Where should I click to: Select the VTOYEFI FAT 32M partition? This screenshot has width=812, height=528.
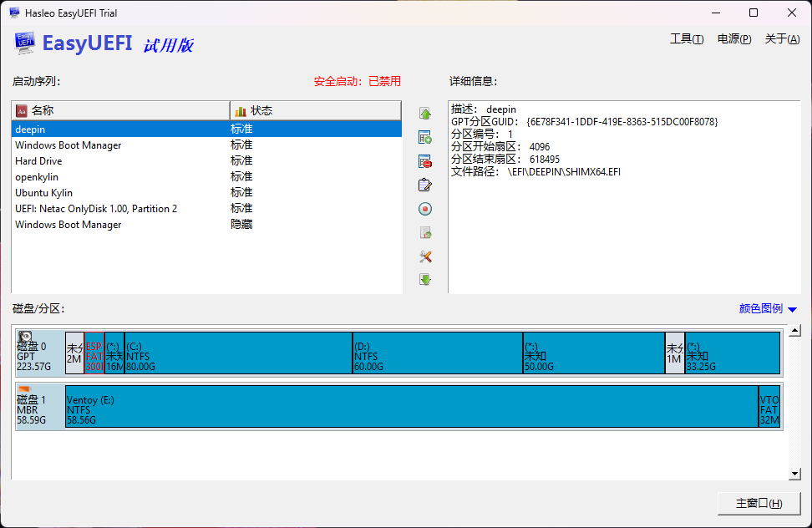769,406
